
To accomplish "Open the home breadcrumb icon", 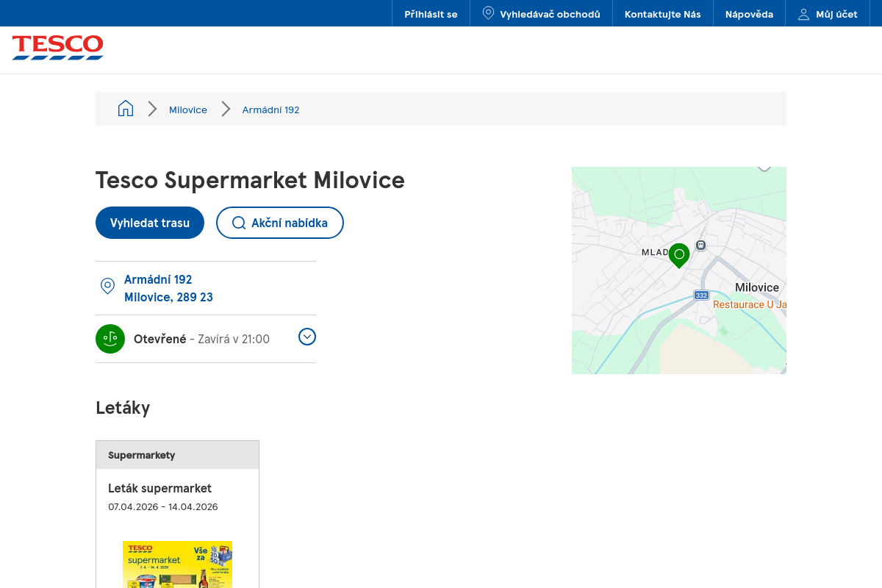I will coord(126,109).
